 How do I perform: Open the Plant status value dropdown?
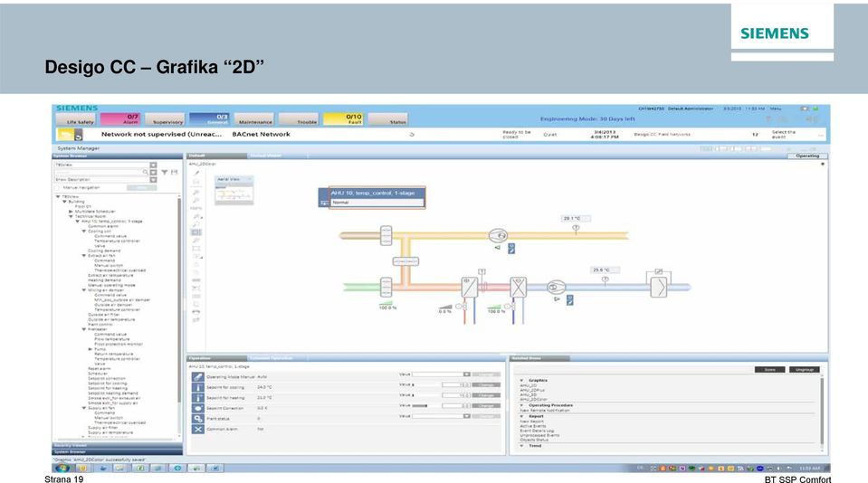(467, 416)
